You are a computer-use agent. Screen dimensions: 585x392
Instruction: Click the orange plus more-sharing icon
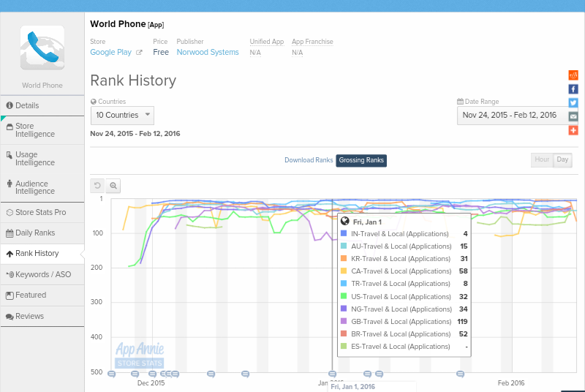pyautogui.click(x=573, y=130)
